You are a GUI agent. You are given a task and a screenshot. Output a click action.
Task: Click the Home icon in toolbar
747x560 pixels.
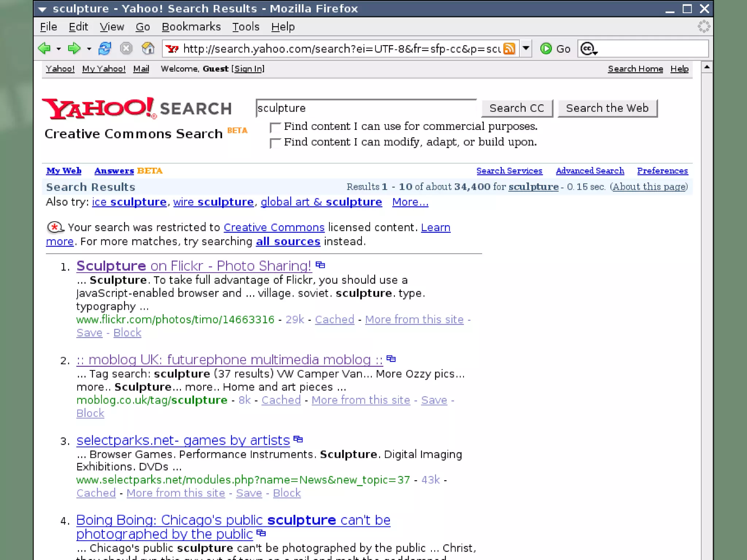[148, 48]
